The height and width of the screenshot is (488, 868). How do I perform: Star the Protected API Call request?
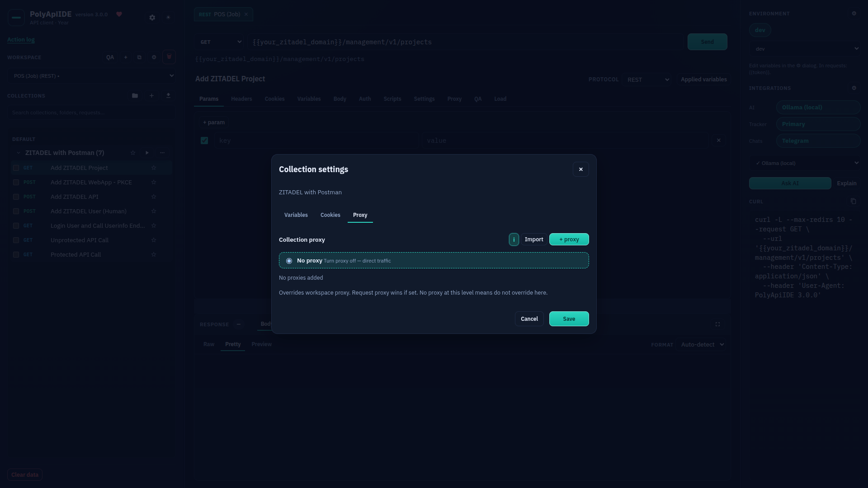[x=154, y=255]
